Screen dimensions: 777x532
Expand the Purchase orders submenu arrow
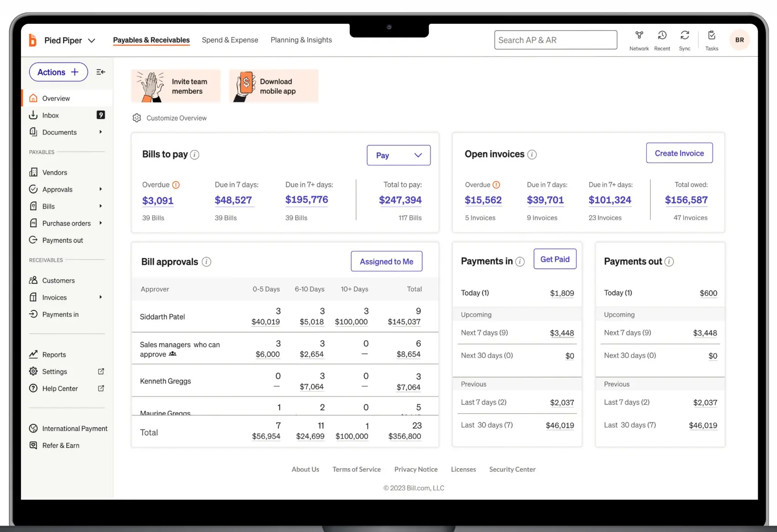(101, 223)
